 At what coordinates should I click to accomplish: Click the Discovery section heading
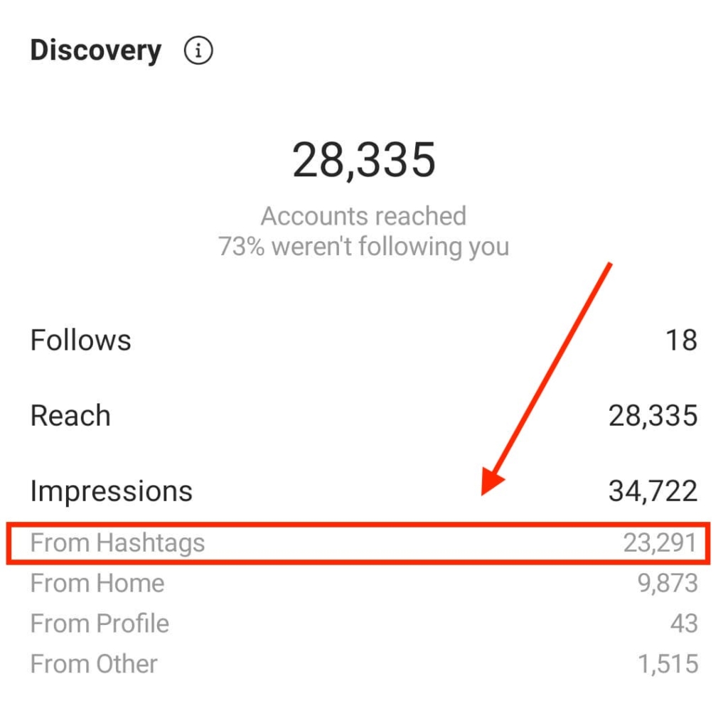pyautogui.click(x=96, y=51)
